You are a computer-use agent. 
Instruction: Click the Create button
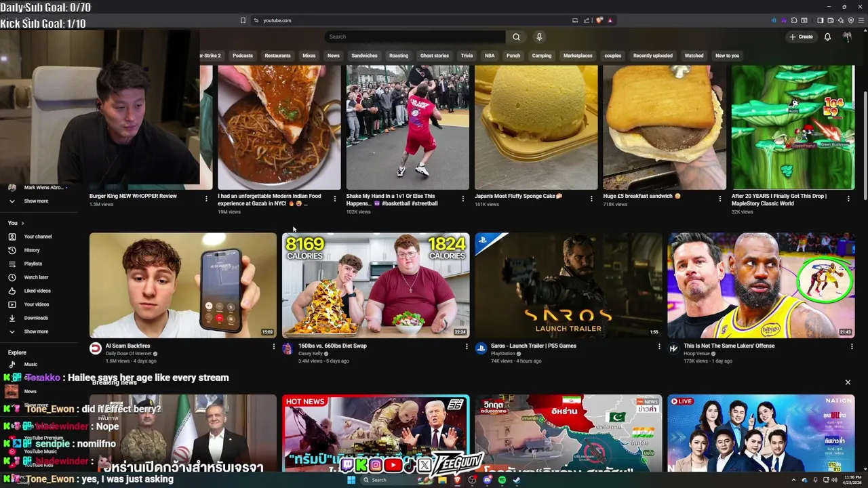(801, 37)
